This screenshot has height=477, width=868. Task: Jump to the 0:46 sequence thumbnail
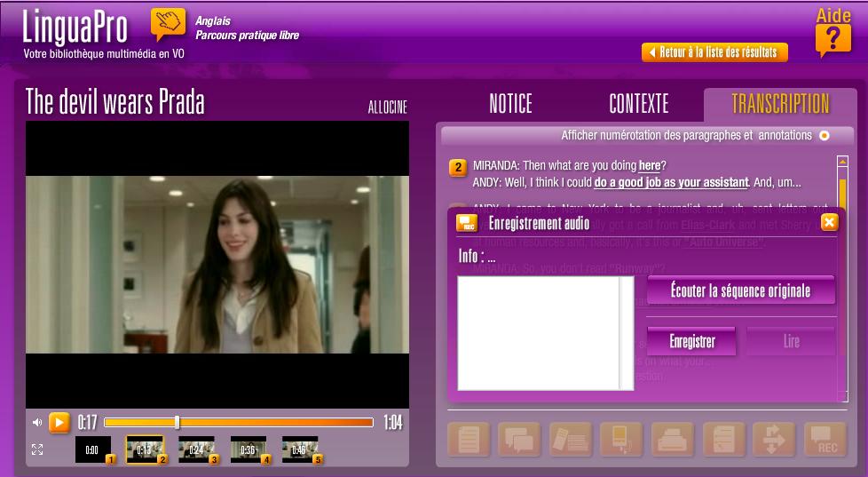300,449
